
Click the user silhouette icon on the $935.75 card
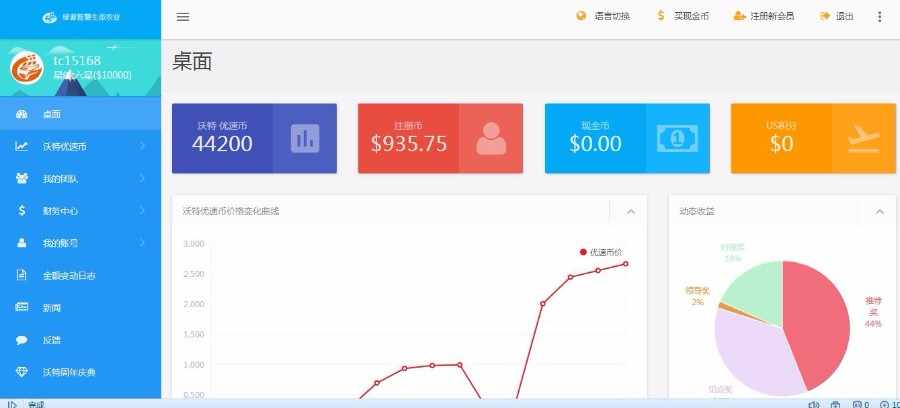pos(491,138)
